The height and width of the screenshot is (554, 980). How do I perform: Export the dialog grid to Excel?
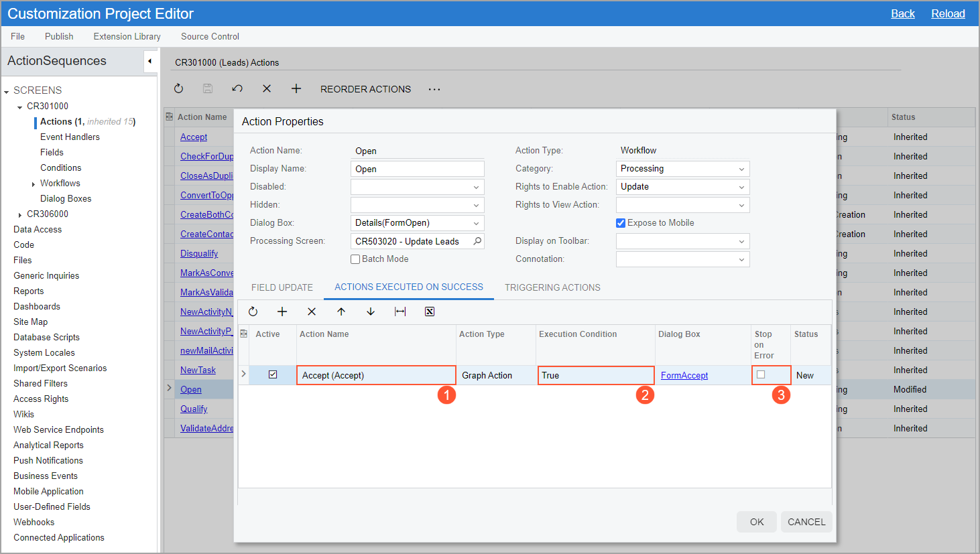click(430, 311)
